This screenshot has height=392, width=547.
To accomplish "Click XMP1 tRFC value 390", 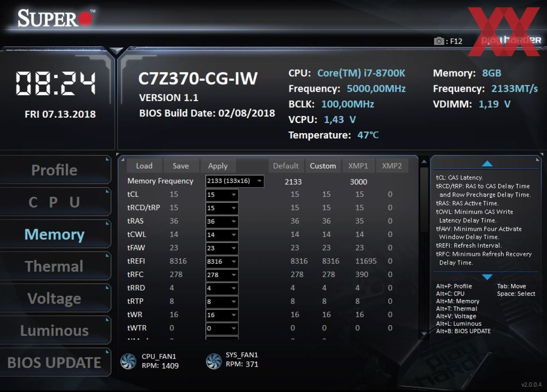I will click(362, 274).
